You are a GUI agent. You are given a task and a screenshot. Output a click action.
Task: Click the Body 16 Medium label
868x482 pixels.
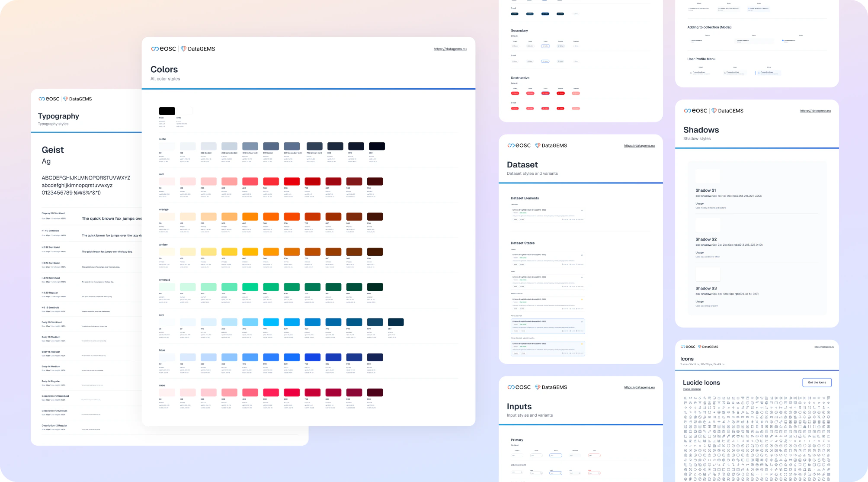51,337
